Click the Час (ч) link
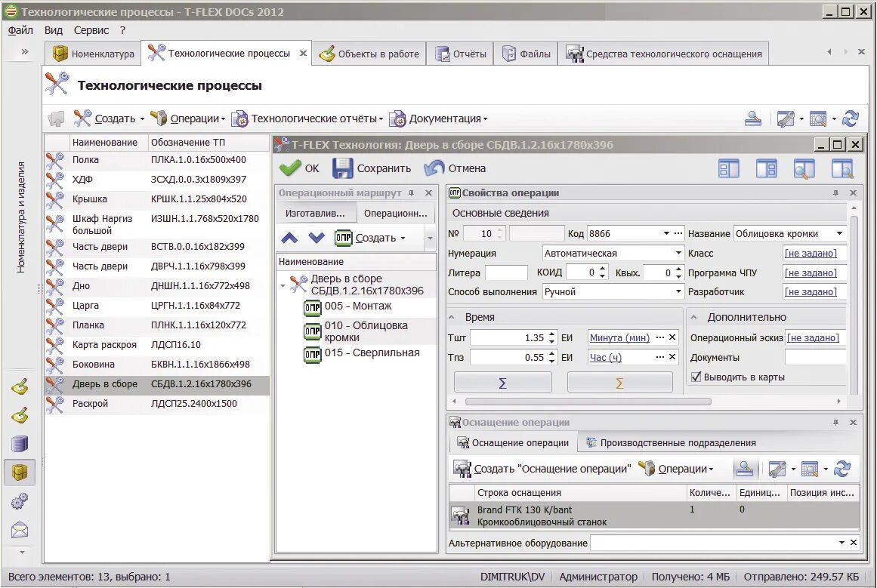This screenshot has height=588, width=877. [x=605, y=357]
